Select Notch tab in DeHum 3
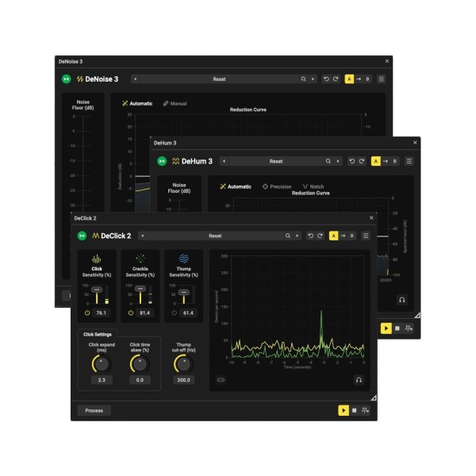This screenshot has width=476, height=476. click(x=313, y=186)
